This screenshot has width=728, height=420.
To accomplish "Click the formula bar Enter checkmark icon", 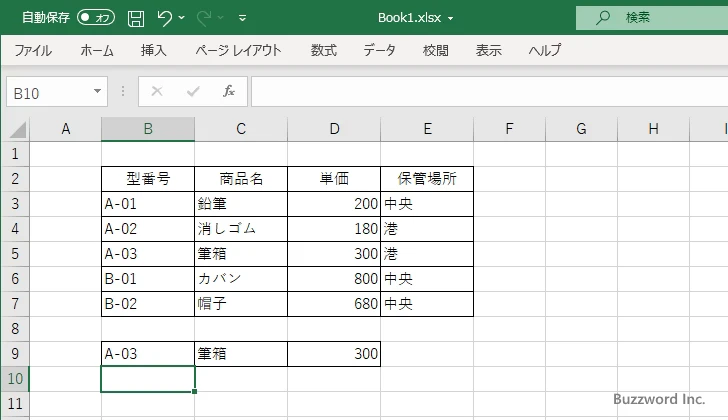I will (192, 92).
